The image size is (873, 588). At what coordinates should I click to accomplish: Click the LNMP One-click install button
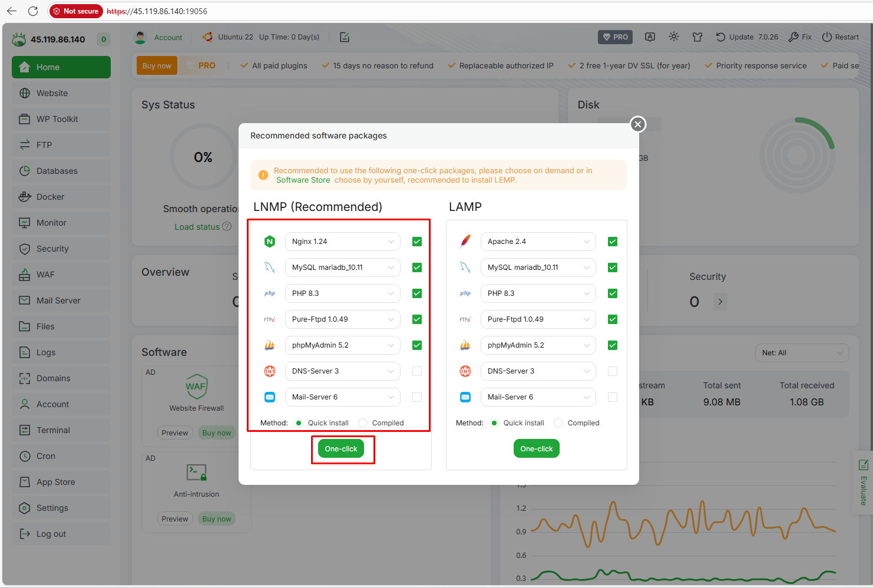tap(341, 449)
